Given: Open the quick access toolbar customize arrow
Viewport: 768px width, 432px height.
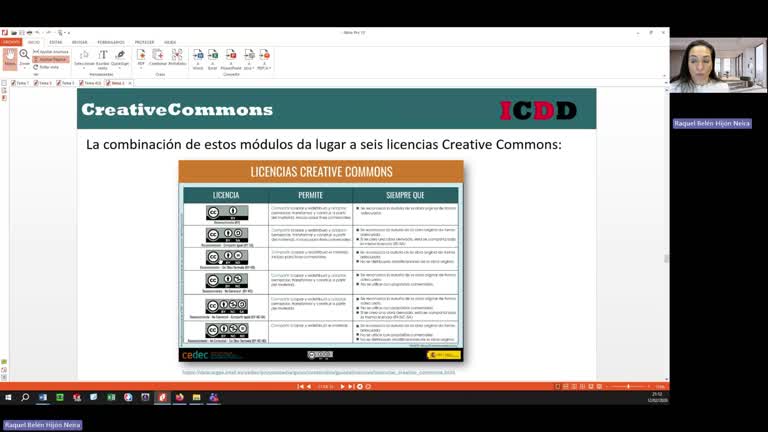Looking at the screenshot, I should 69,33.
